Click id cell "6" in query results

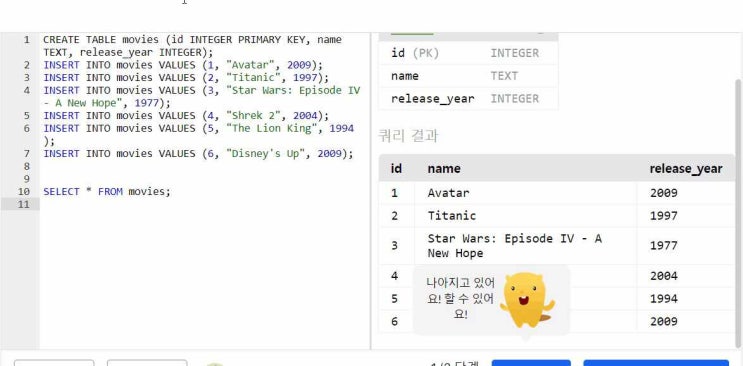click(395, 321)
